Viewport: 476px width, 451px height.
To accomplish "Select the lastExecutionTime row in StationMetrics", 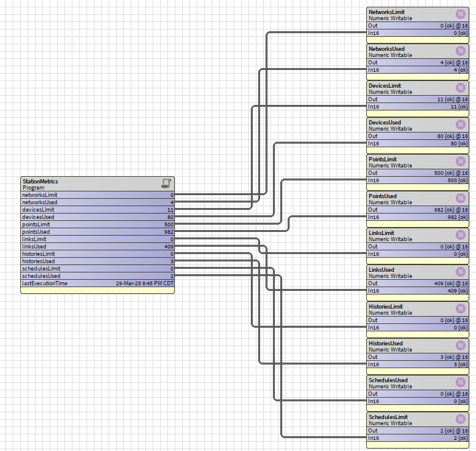I will (98, 283).
